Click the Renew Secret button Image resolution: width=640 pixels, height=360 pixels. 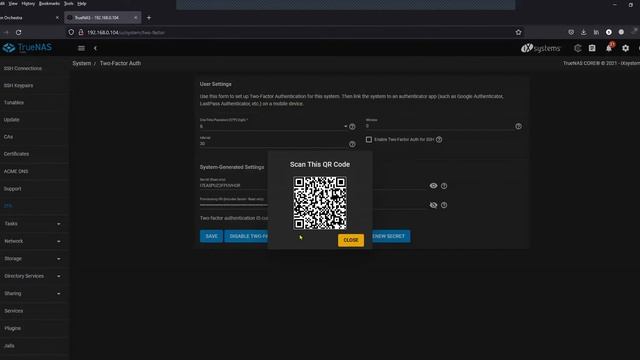391,236
